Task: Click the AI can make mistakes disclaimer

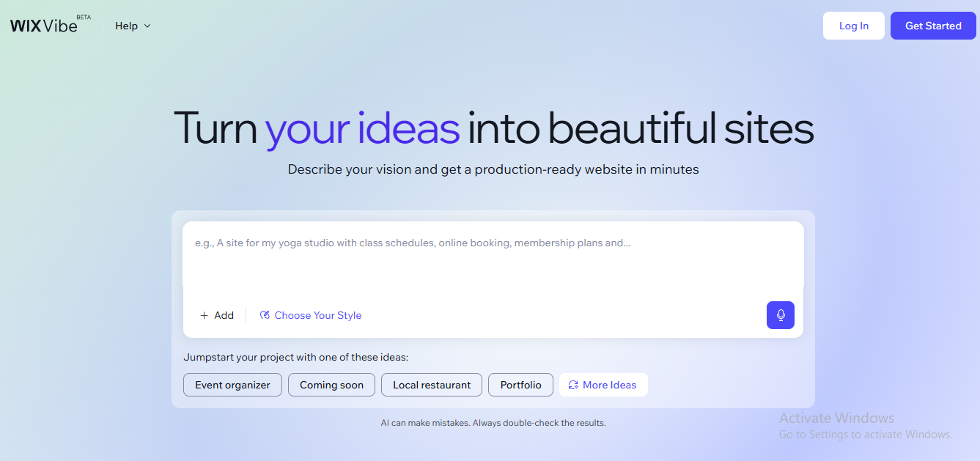Action: click(x=493, y=423)
